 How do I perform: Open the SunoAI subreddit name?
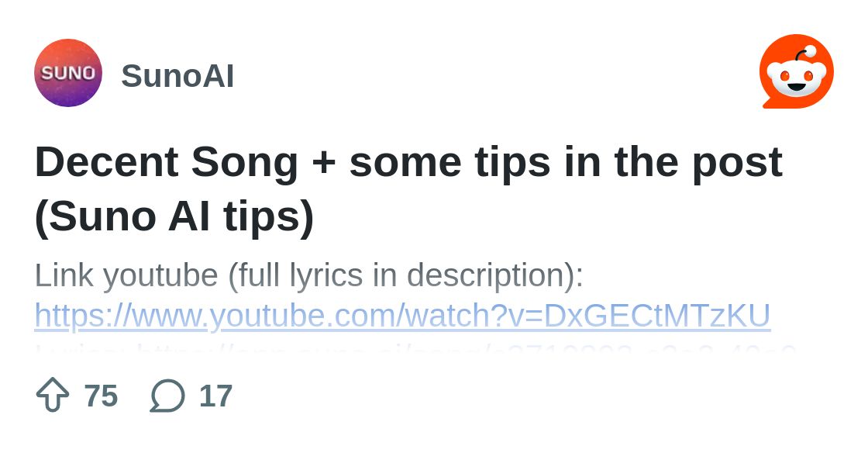coord(177,76)
